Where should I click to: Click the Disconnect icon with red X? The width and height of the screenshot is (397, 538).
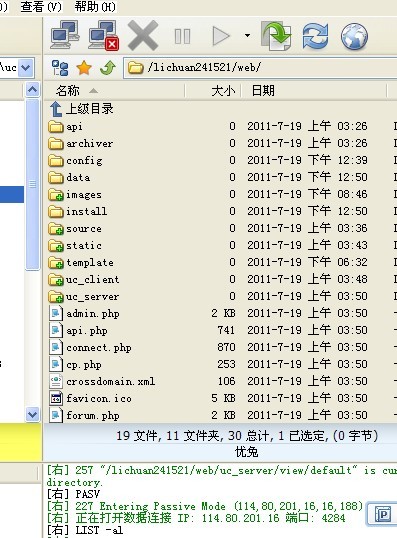[x=103, y=36]
